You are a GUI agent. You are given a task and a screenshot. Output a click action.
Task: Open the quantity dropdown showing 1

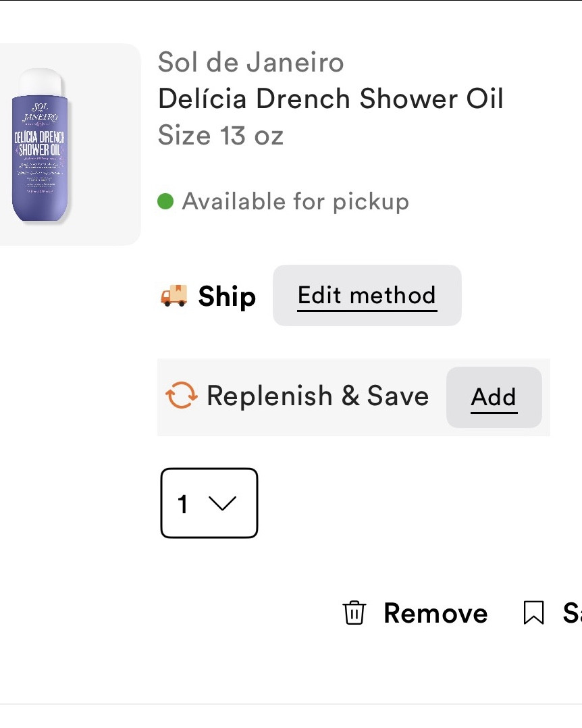tap(209, 503)
